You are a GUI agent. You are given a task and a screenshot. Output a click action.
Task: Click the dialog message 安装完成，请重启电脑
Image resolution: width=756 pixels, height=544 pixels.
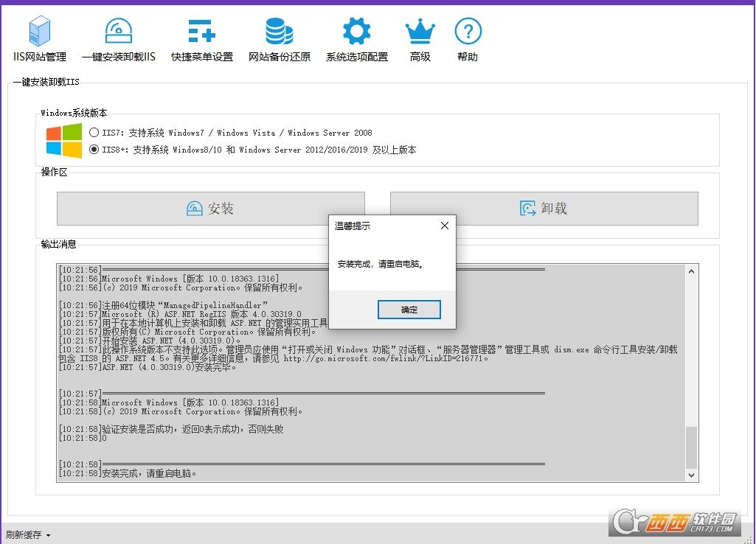pyautogui.click(x=381, y=264)
